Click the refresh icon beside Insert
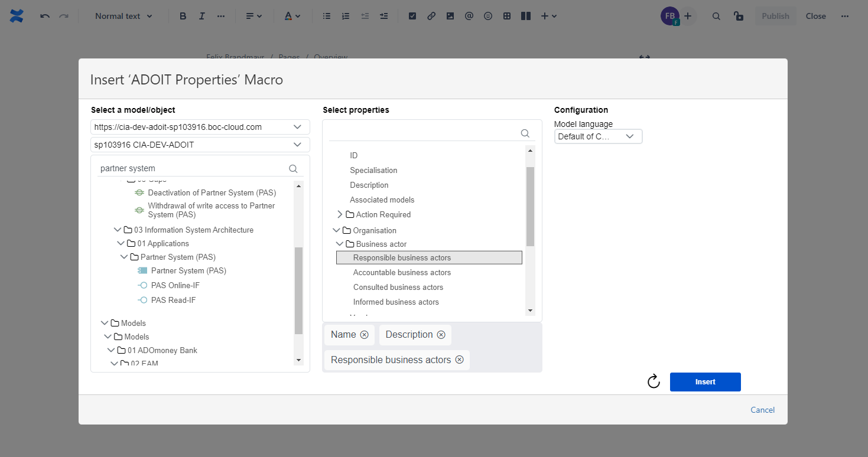Screen dimensions: 868x457 coord(654,381)
